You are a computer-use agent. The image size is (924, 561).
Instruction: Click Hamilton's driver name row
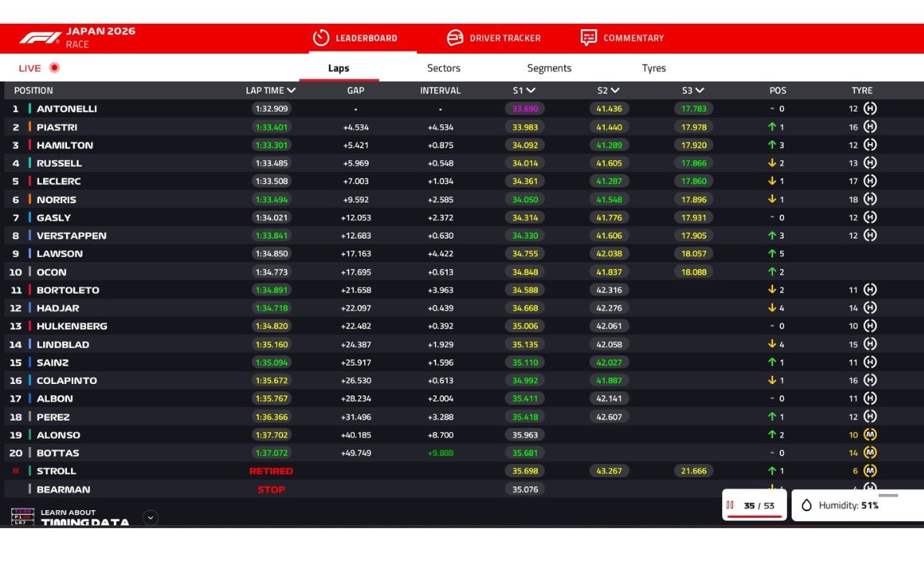[x=65, y=145]
